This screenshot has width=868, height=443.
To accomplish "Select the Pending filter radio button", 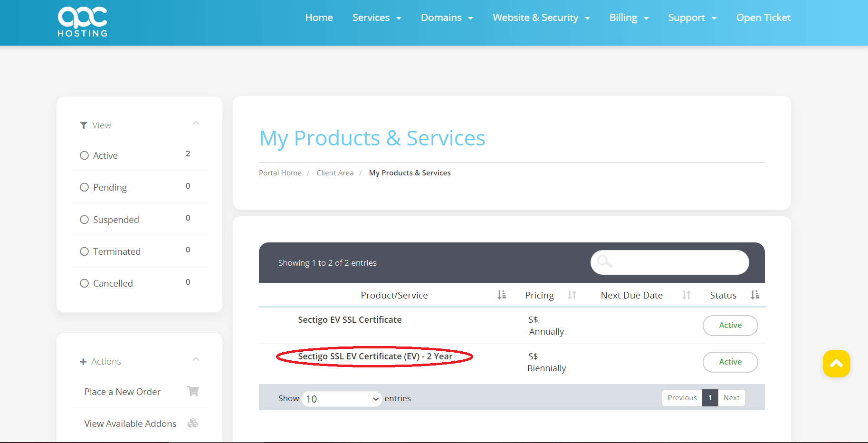I will (84, 187).
